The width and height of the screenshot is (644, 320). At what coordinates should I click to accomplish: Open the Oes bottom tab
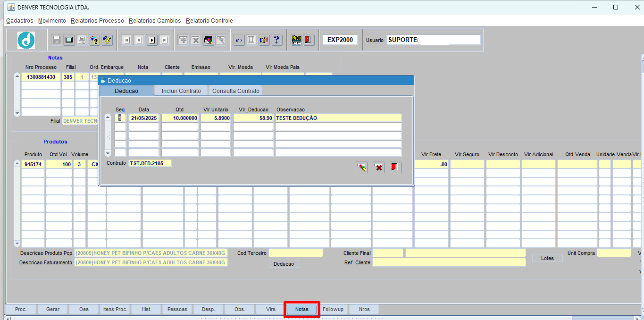click(x=84, y=309)
